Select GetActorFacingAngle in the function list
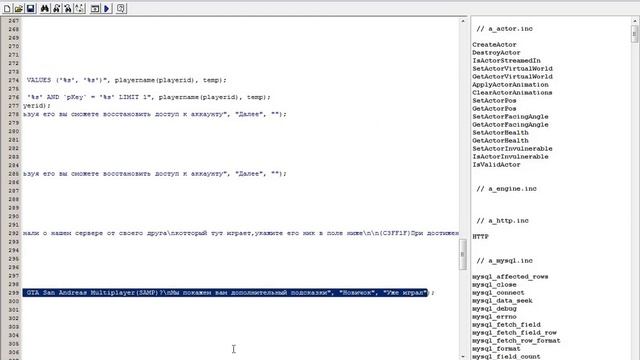The width and height of the screenshot is (640, 360). pyautogui.click(x=510, y=124)
